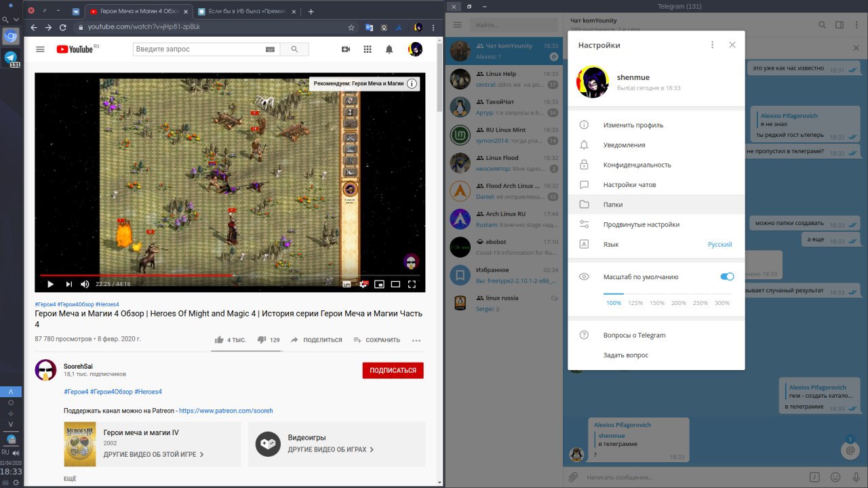Image resolution: width=868 pixels, height=488 pixels.
Task: Open the Patreon link in description
Action: coord(226,411)
